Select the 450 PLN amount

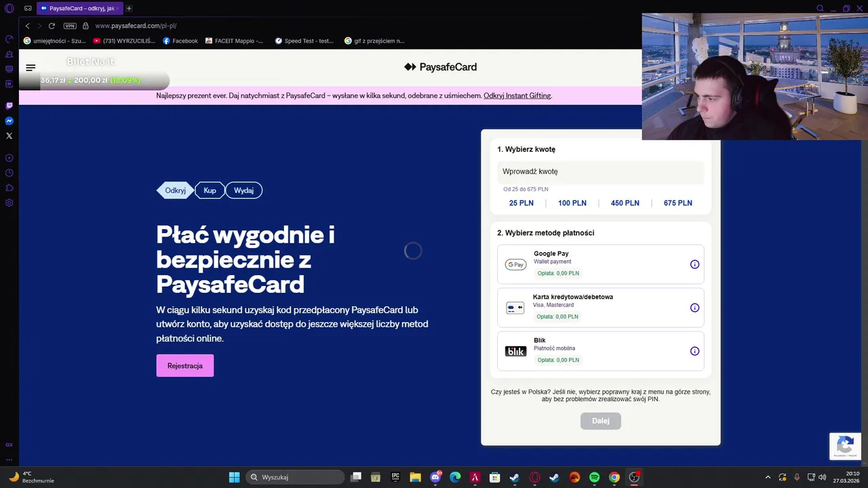(625, 203)
